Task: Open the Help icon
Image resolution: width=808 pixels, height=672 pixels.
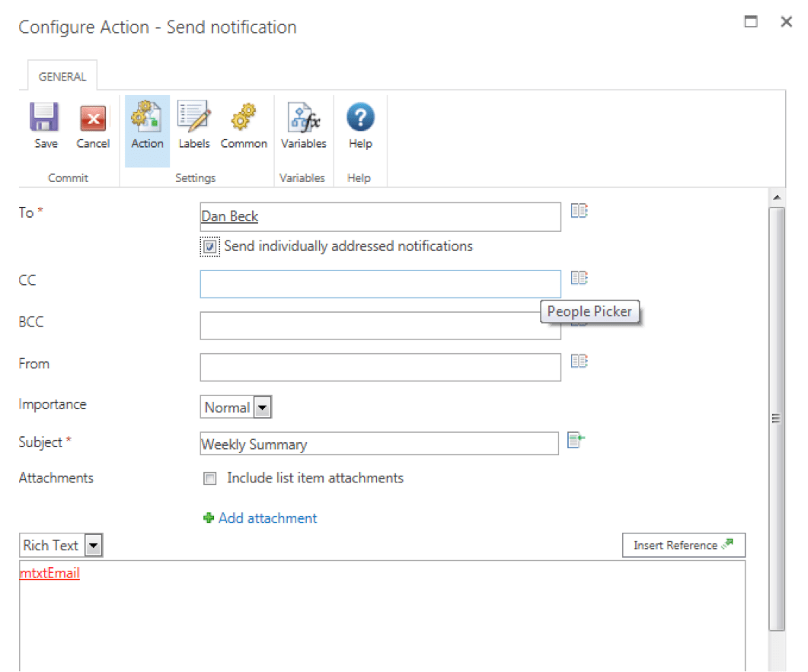Action: click(360, 119)
